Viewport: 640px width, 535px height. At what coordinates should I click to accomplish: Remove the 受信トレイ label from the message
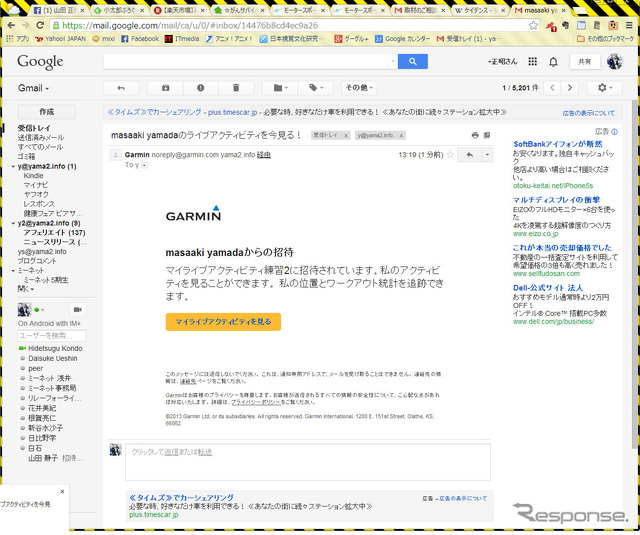pos(346,135)
